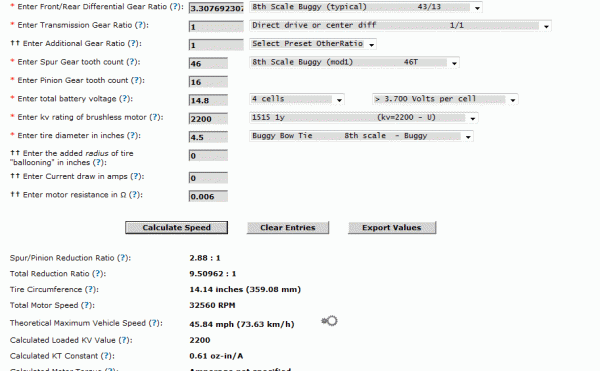The height and width of the screenshot is (371, 600).
Task: Open the 8th Scale Buggy differential preset dropdown
Action: [366, 7]
